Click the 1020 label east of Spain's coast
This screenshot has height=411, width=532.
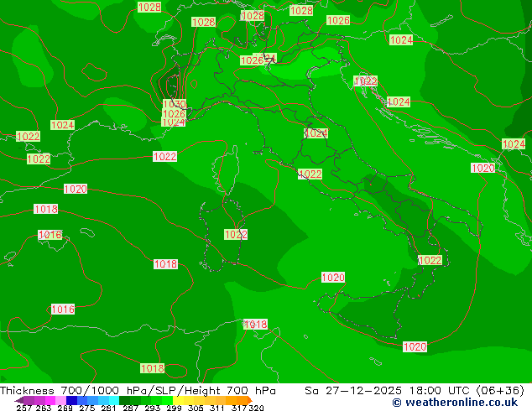pyautogui.click(x=76, y=189)
